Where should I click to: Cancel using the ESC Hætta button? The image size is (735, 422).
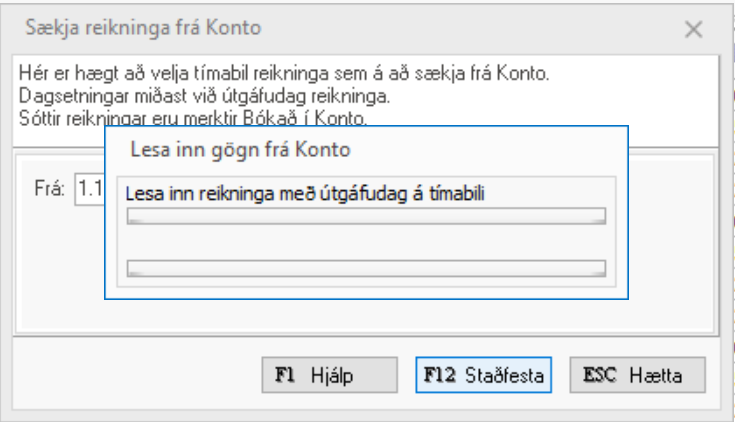(x=637, y=377)
